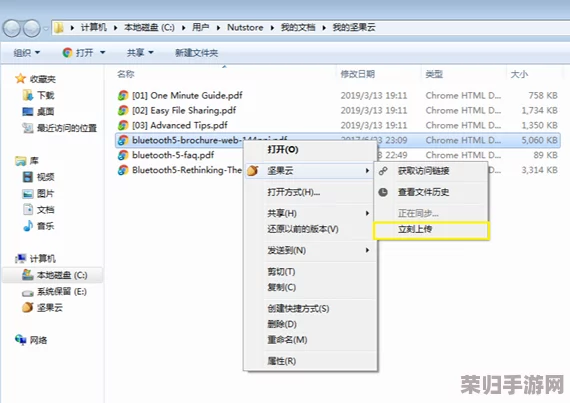
Task: Choose 打开(O) in the context menu
Action: (x=310, y=149)
